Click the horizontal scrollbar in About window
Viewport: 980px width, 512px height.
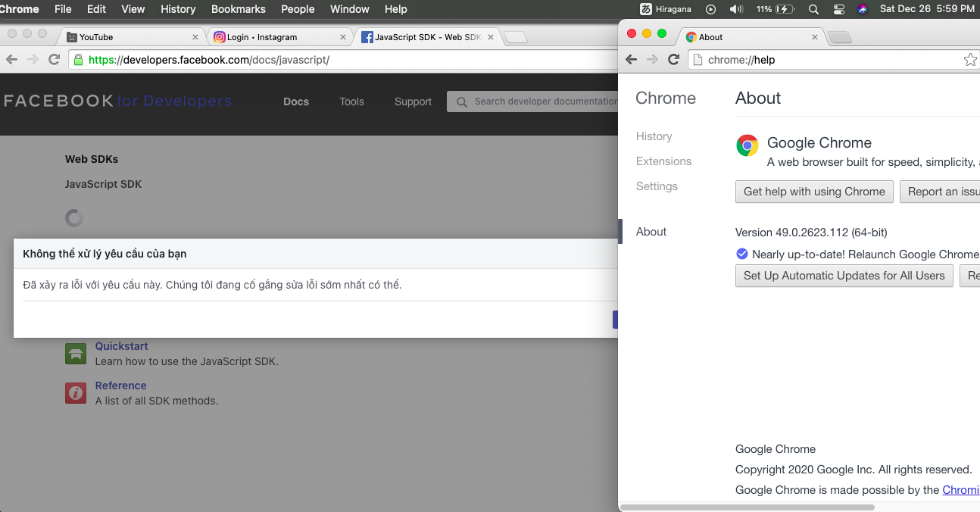coord(747,507)
